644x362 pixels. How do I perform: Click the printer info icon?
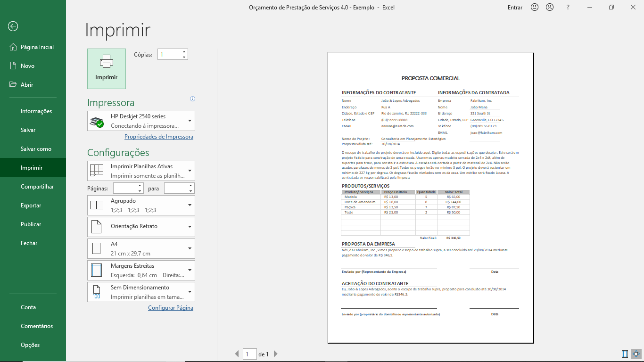coord(192,99)
